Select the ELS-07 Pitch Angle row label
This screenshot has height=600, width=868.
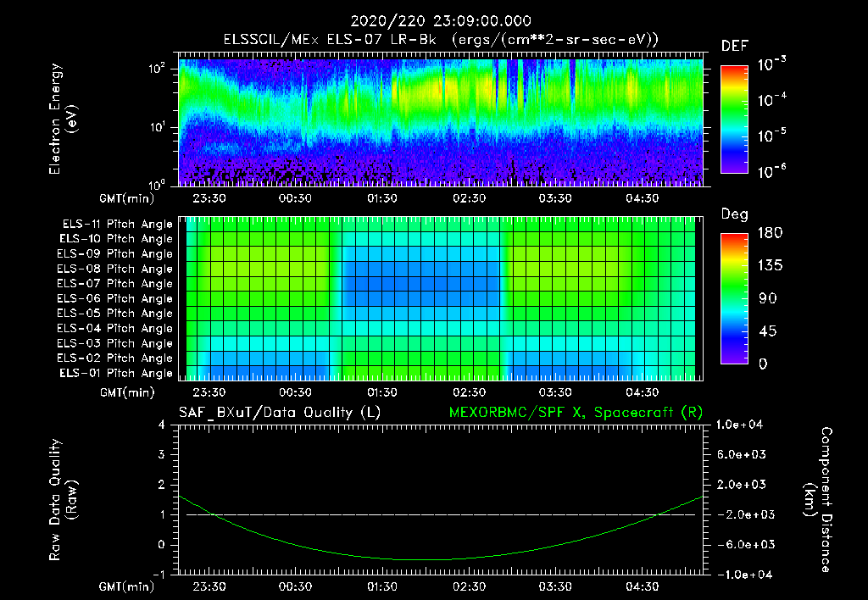tap(115, 283)
